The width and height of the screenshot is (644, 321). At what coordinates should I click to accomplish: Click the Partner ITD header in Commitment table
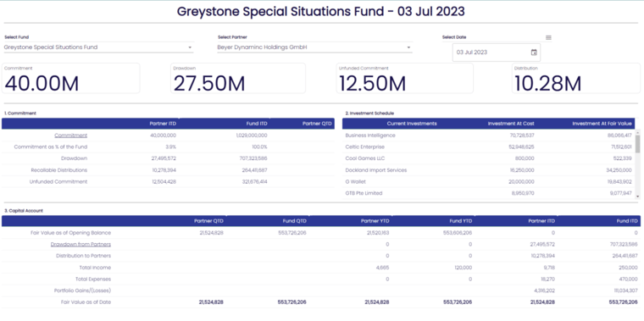pyautogui.click(x=163, y=124)
